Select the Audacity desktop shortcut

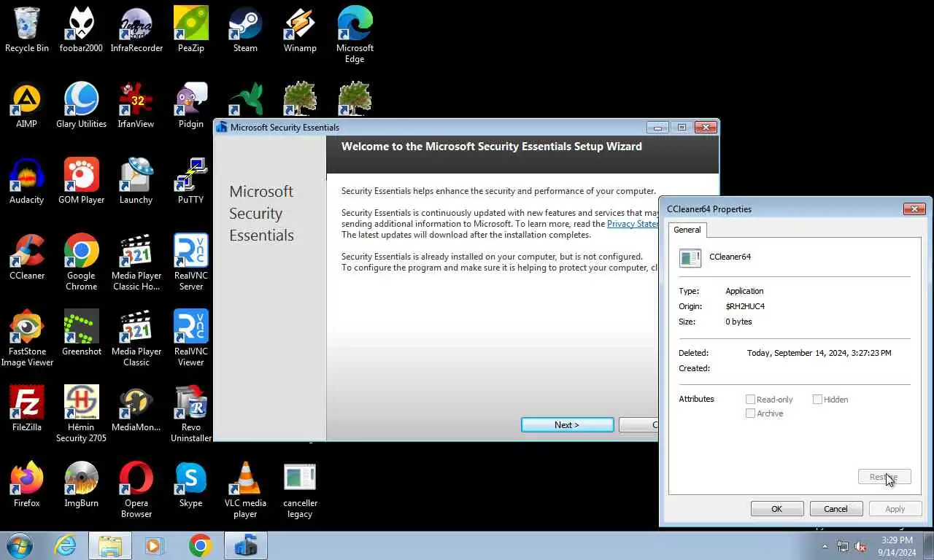[27, 182]
